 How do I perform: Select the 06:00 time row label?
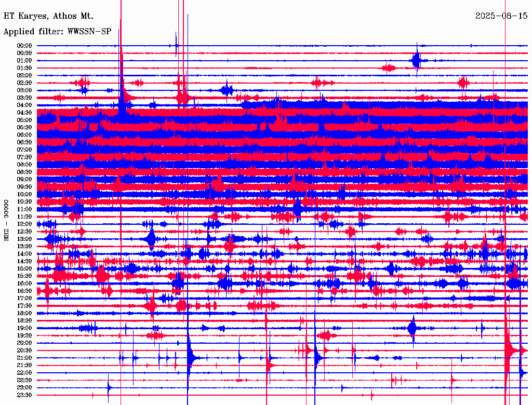(24, 134)
